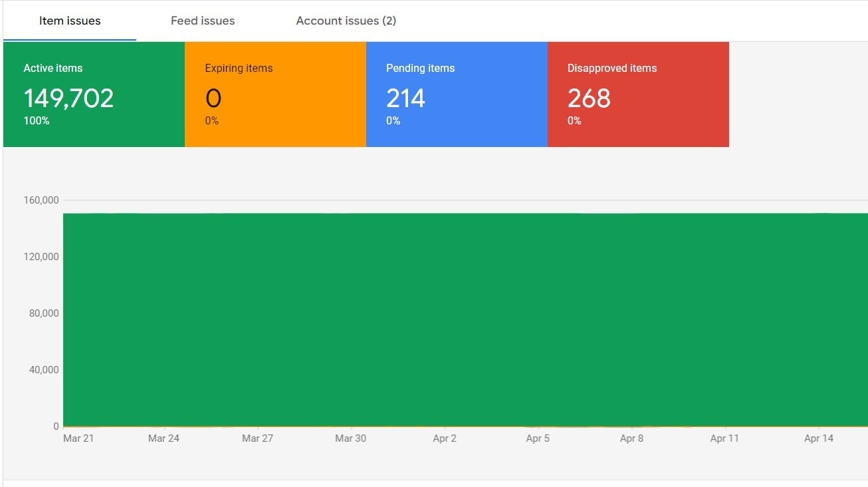The width and height of the screenshot is (868, 487).
Task: Open the Feed issues tab
Action: [x=203, y=21]
